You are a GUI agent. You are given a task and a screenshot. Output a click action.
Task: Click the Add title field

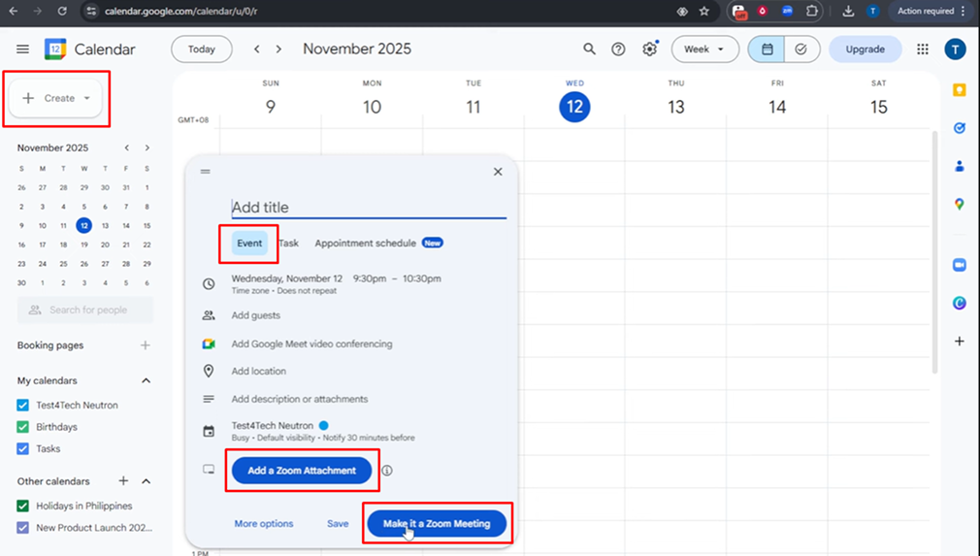(369, 208)
